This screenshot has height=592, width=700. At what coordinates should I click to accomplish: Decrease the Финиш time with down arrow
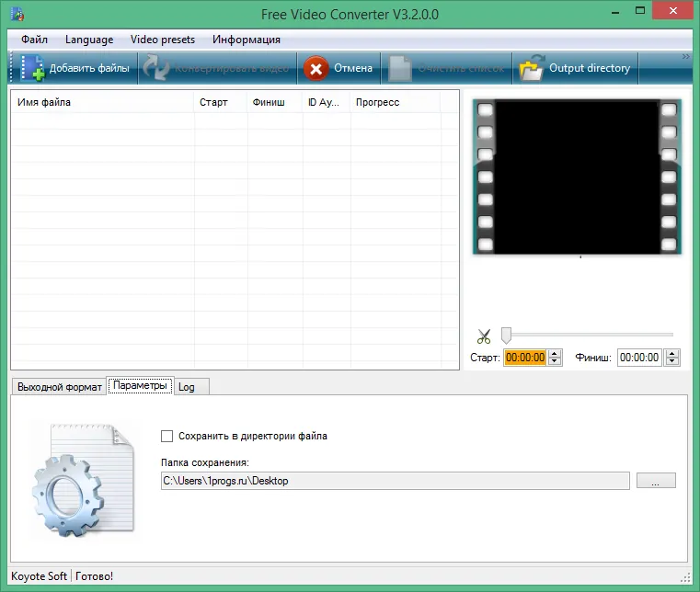point(671,361)
